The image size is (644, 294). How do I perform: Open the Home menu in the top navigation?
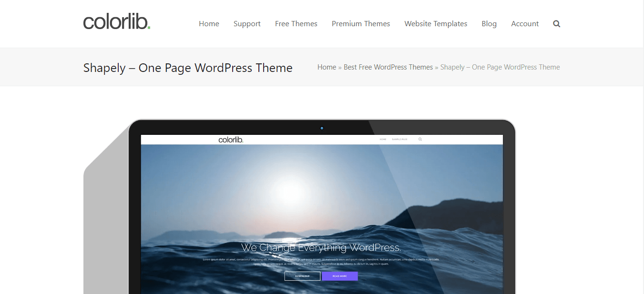pyautogui.click(x=209, y=23)
